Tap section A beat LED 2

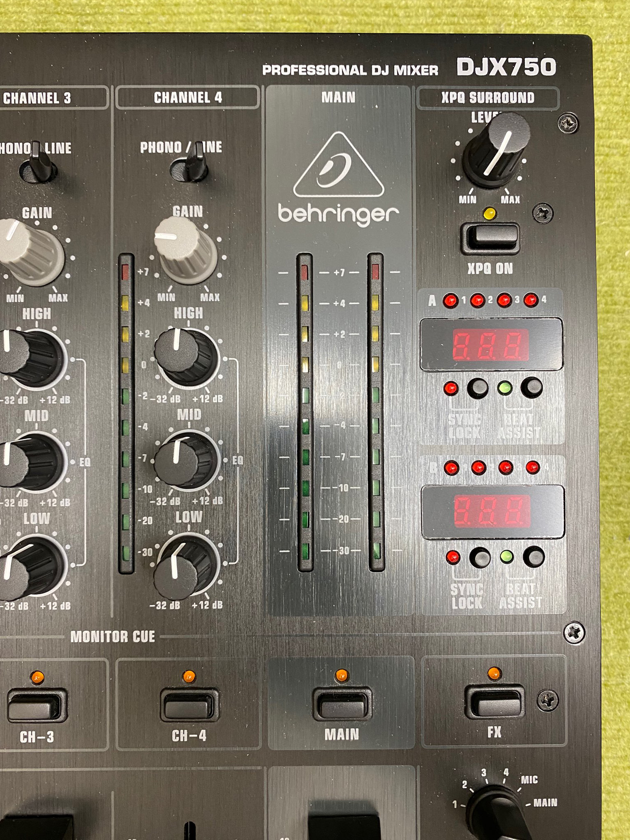(x=477, y=301)
